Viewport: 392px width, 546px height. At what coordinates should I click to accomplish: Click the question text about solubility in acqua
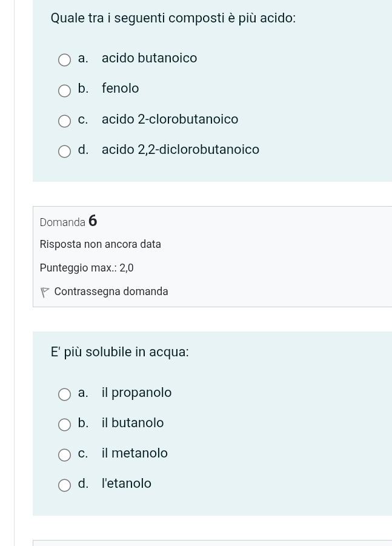pos(120,352)
